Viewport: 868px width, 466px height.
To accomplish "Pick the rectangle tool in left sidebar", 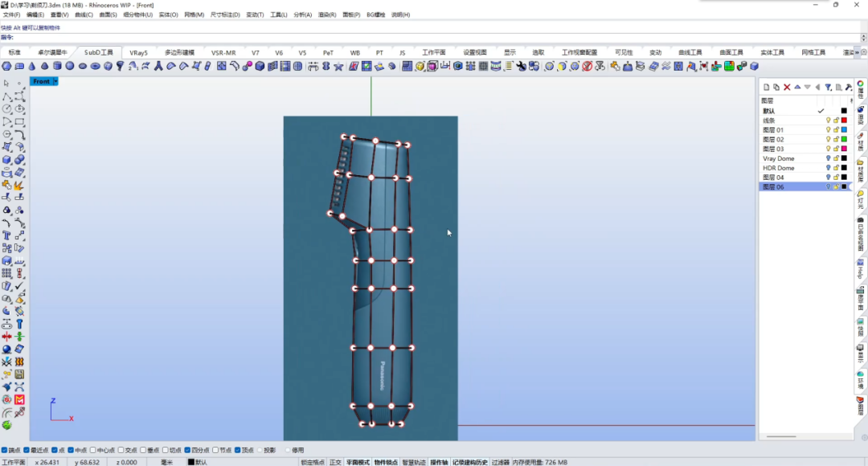I will click(19, 122).
